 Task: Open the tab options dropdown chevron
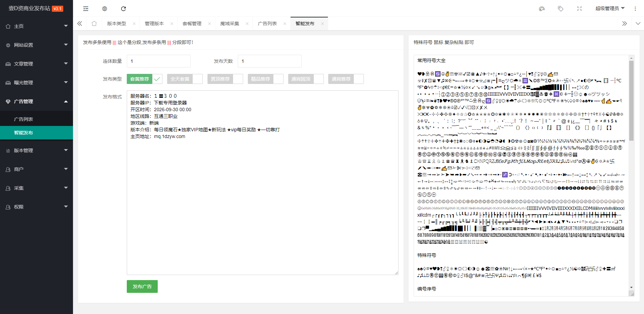638,24
